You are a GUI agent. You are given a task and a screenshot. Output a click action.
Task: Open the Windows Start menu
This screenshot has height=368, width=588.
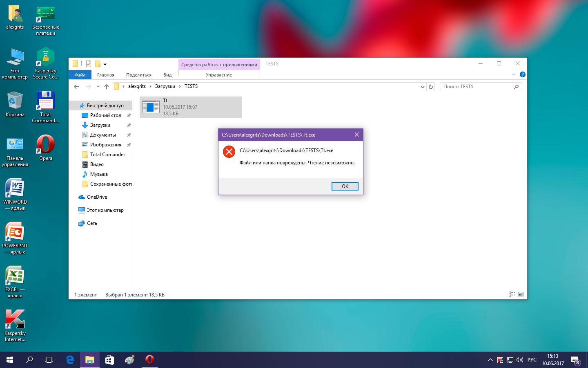[10, 360]
